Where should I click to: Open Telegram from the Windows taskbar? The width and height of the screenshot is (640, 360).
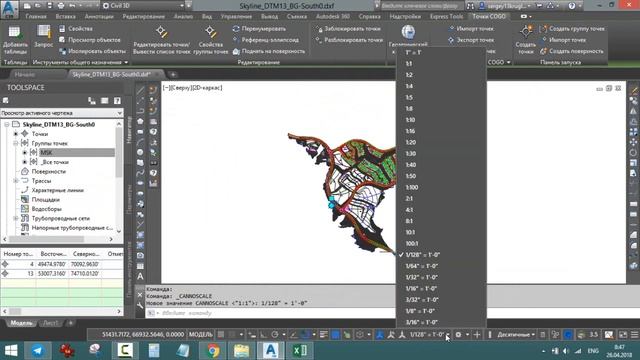tap(38, 351)
